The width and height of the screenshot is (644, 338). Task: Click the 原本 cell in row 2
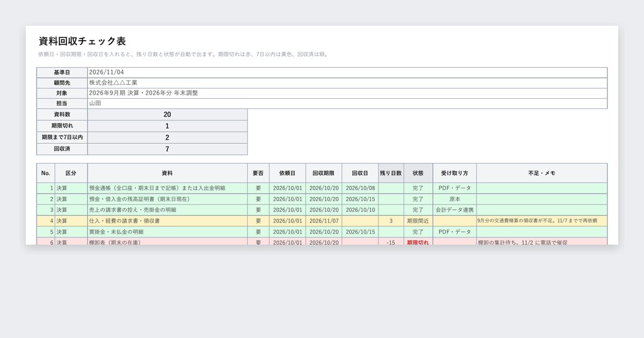(455, 199)
